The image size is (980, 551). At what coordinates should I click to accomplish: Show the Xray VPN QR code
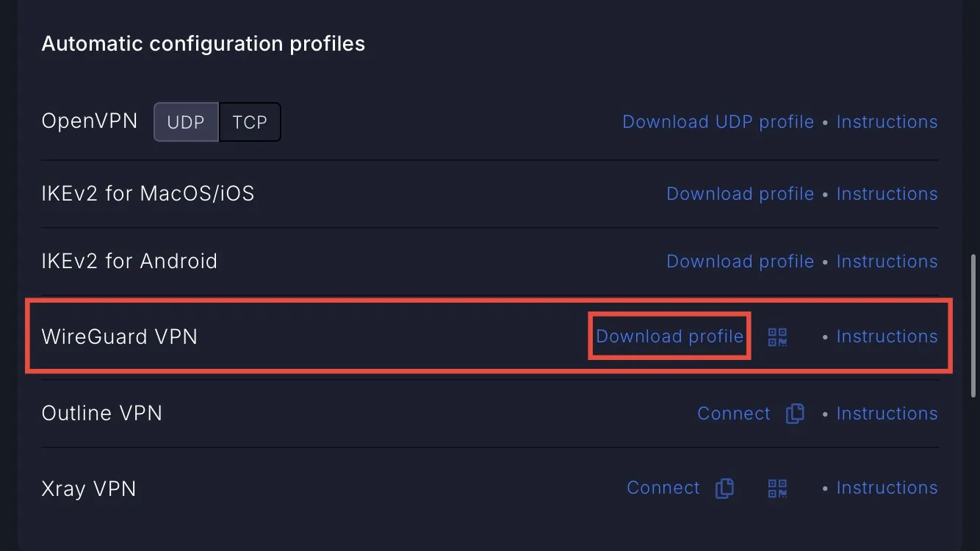[x=777, y=488]
